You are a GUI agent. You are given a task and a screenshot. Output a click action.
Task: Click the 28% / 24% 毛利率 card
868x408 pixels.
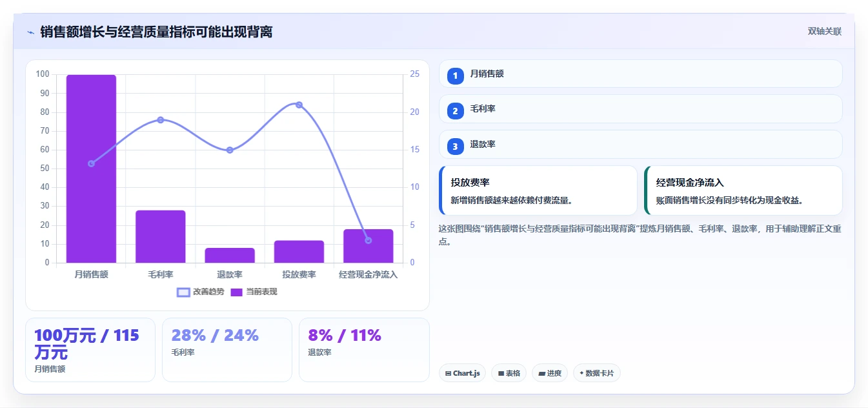click(x=227, y=350)
